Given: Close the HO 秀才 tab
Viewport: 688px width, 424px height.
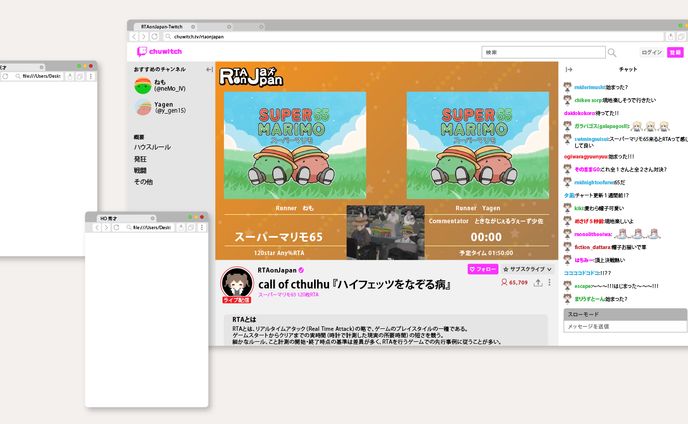Looking at the screenshot, I should [x=152, y=218].
